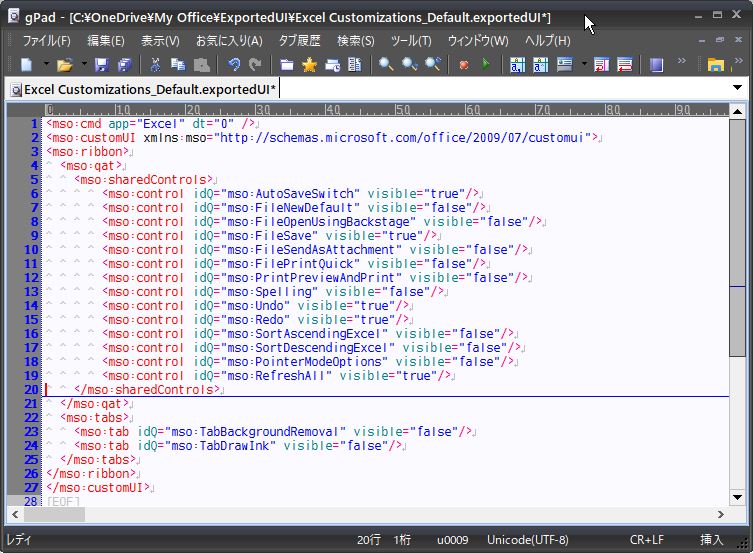Click the word wrap red arrow icon
The width and height of the screenshot is (753, 553).
tap(601, 64)
